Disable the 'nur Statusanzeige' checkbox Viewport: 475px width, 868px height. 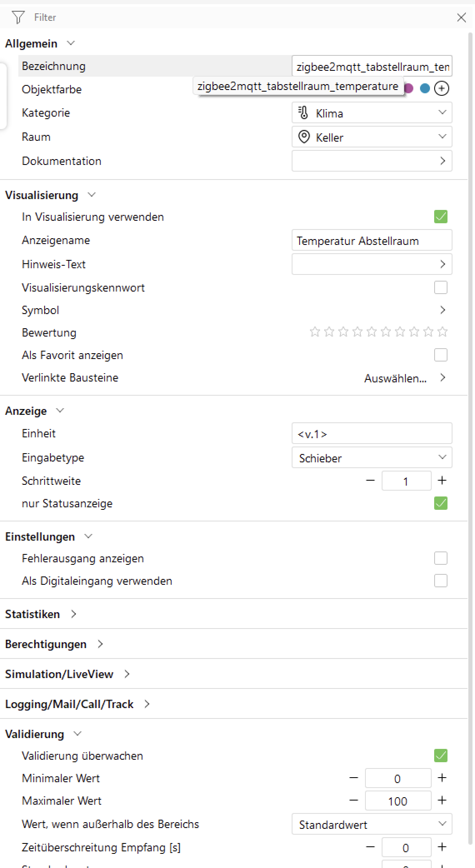pyautogui.click(x=440, y=503)
